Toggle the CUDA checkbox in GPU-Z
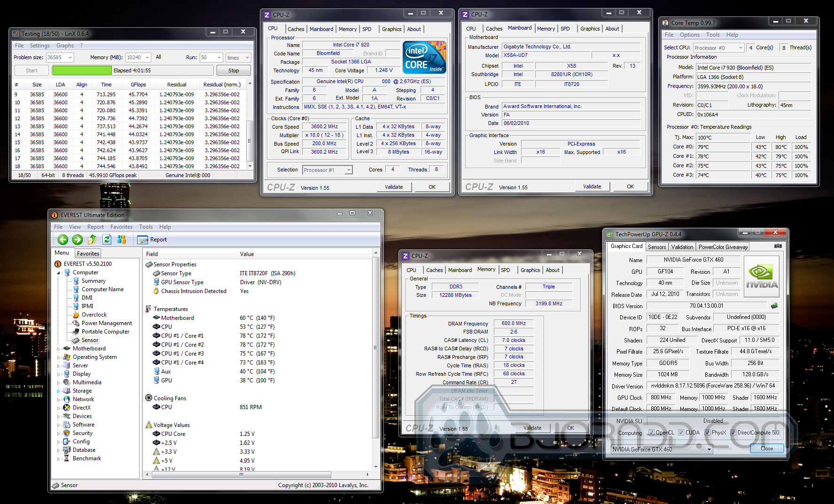This screenshot has width=834, height=504. point(681,433)
